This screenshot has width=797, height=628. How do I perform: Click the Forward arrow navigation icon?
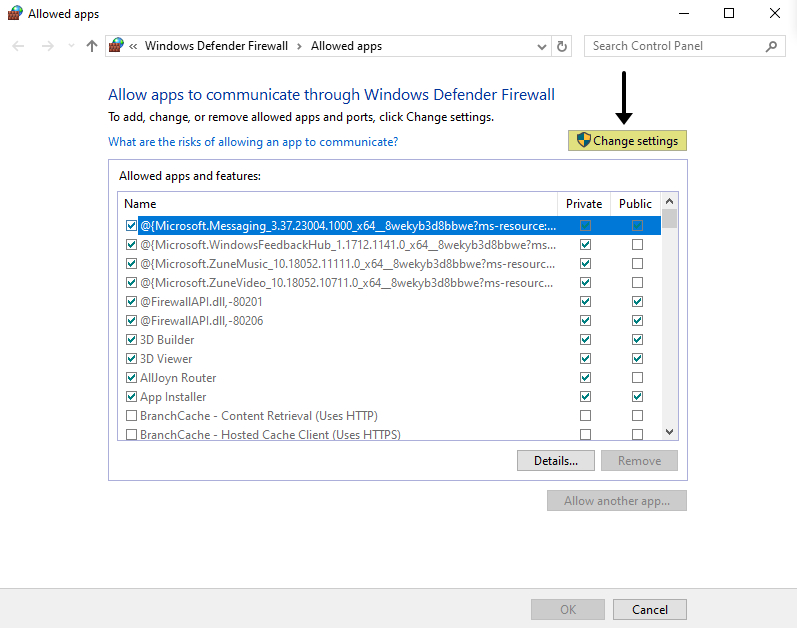(46, 46)
